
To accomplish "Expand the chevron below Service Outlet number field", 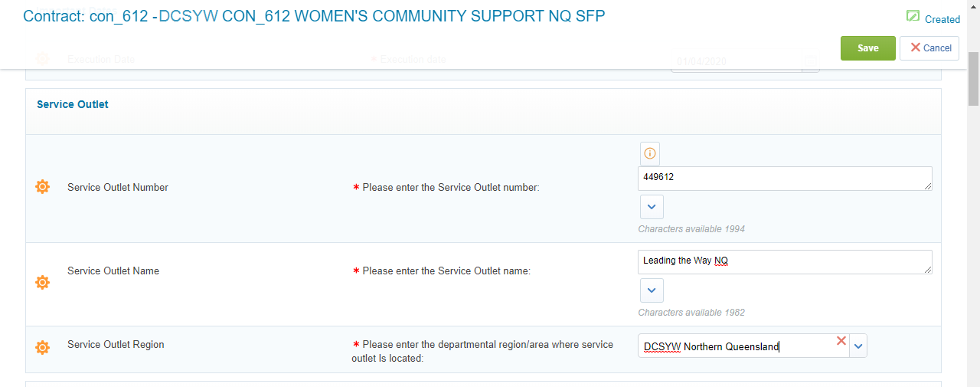I will (x=652, y=207).
